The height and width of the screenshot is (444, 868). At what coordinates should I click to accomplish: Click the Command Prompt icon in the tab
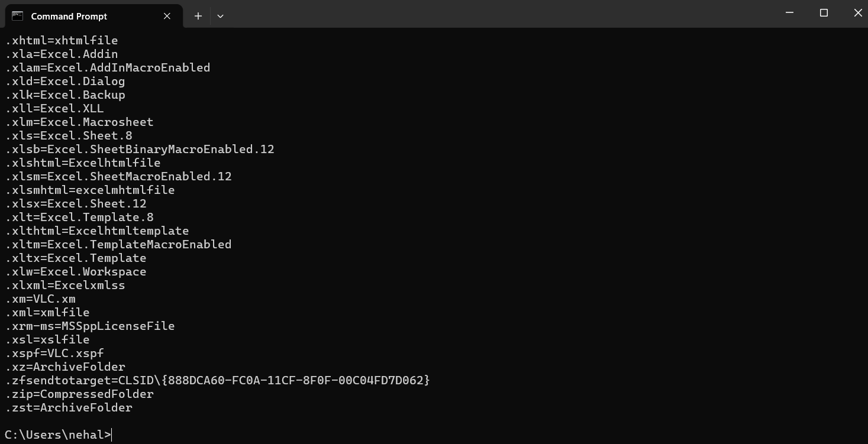pyautogui.click(x=17, y=16)
